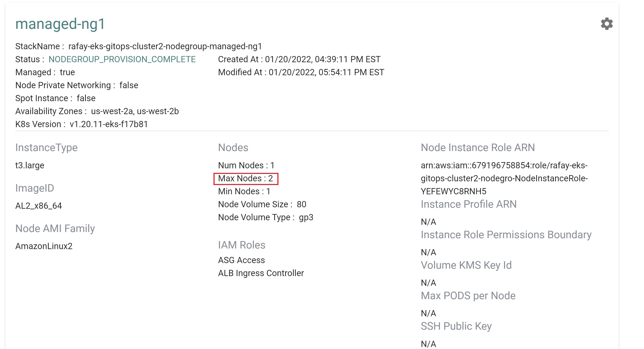Select the Min Nodes : 1 line

pyautogui.click(x=244, y=192)
